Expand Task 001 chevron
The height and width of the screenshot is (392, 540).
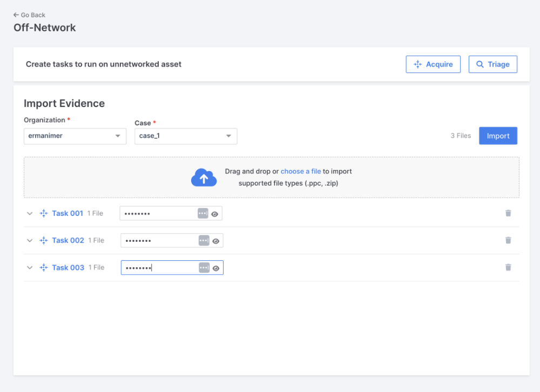[x=30, y=213]
